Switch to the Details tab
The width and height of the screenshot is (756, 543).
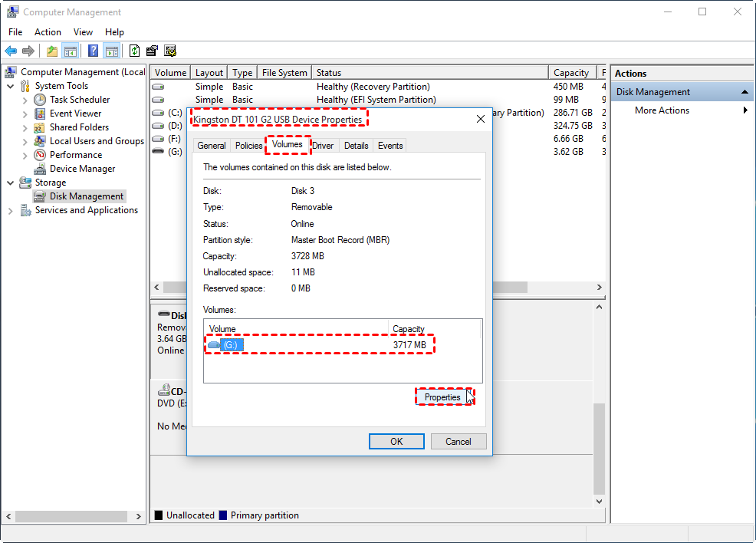pos(357,146)
